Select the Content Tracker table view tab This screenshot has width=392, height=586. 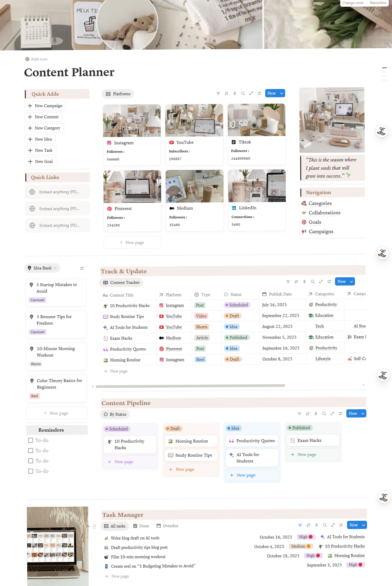coord(121,283)
